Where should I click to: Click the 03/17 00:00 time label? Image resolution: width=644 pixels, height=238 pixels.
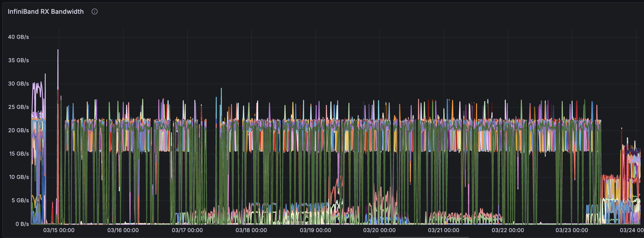(187, 230)
